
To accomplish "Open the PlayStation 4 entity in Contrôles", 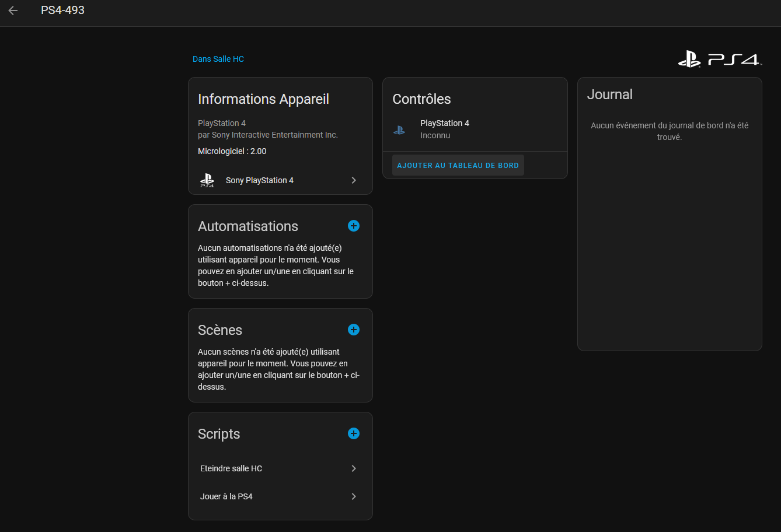I will click(x=475, y=129).
